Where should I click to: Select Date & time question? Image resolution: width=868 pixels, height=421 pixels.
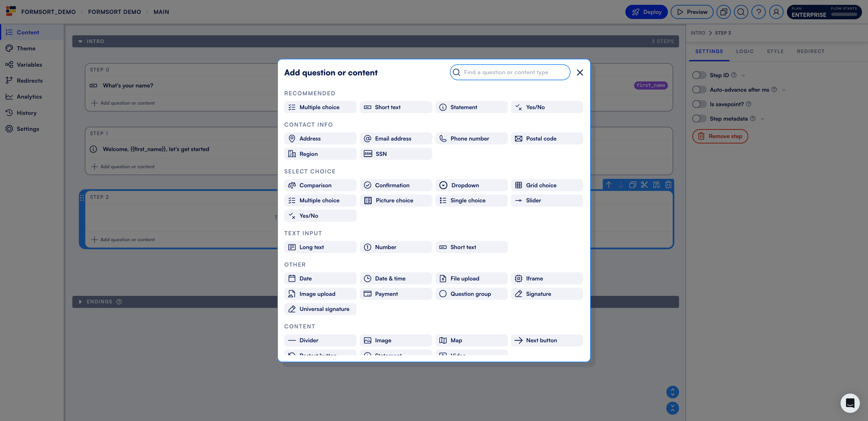click(x=396, y=278)
